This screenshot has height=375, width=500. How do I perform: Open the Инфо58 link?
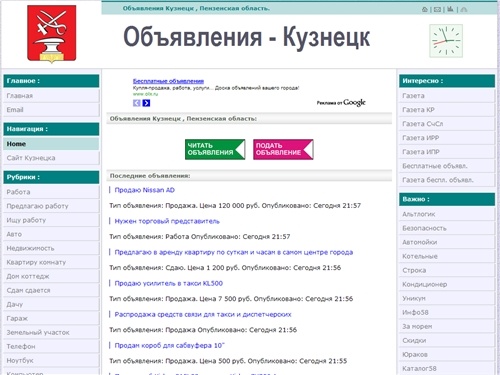[447, 312]
